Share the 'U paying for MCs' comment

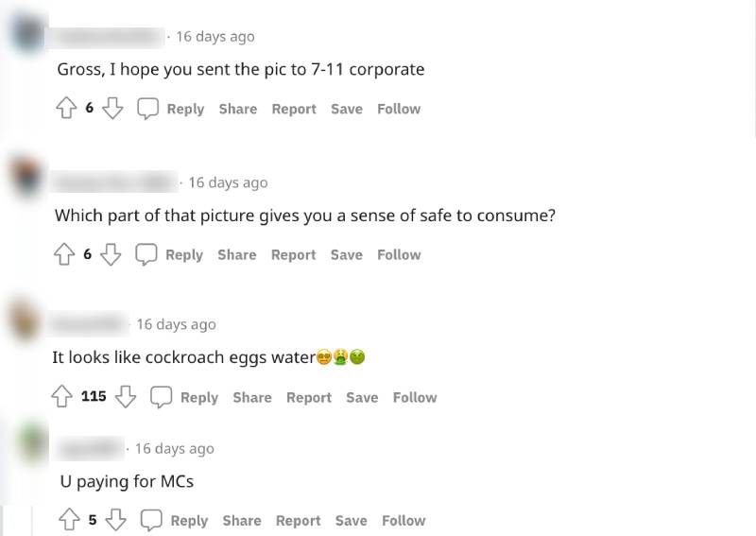[241, 520]
